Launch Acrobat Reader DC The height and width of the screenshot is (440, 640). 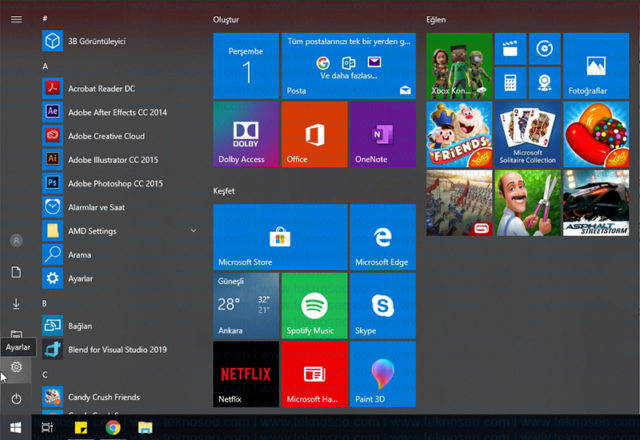point(120,88)
